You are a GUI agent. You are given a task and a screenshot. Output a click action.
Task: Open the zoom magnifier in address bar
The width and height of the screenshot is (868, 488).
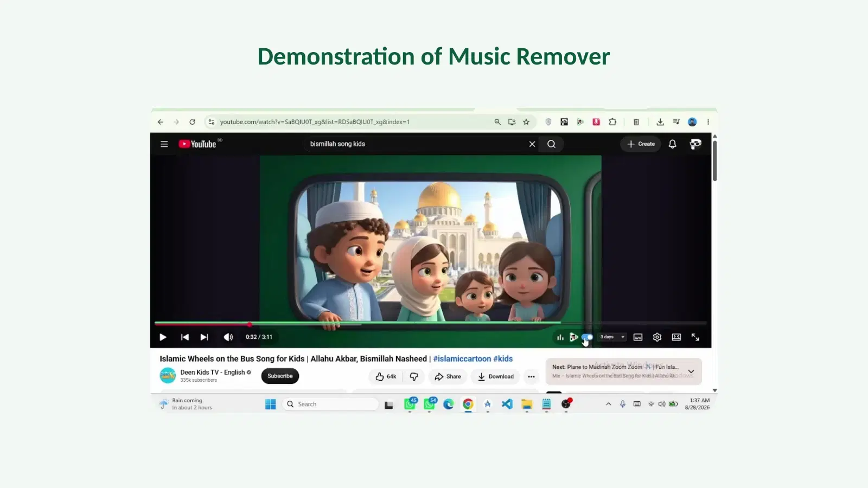point(497,122)
